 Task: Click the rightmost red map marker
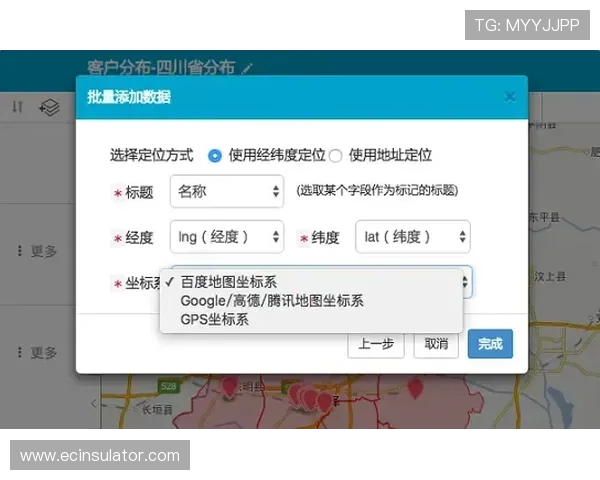coord(415,387)
